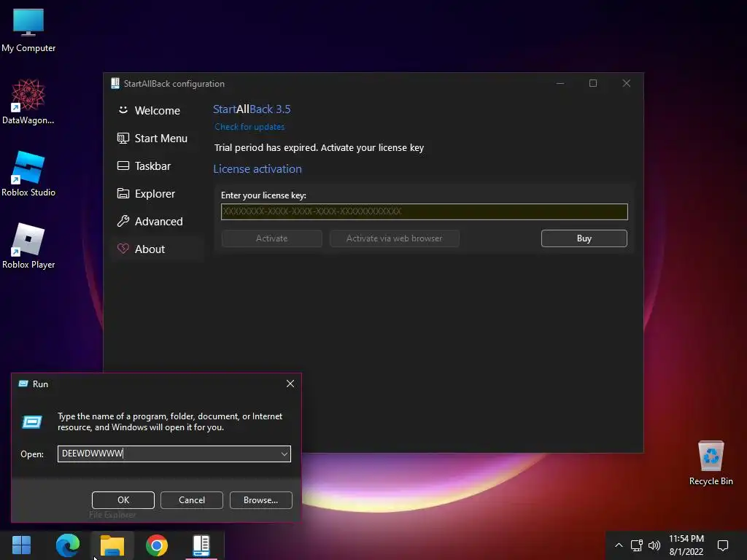Viewport: 747px width, 560px height.
Task: Select the Roblox Studio desktop shortcut
Action: tap(28, 174)
